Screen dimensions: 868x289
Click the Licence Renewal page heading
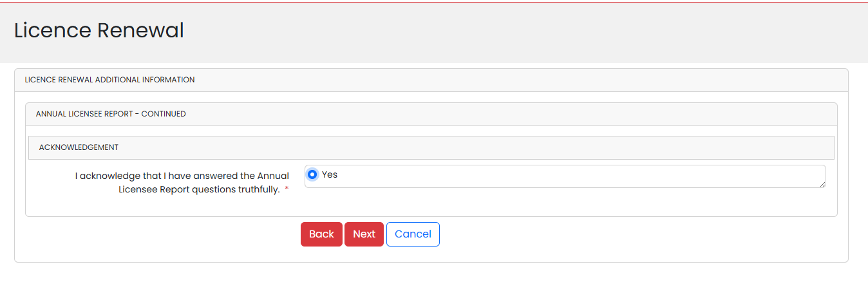(x=99, y=30)
